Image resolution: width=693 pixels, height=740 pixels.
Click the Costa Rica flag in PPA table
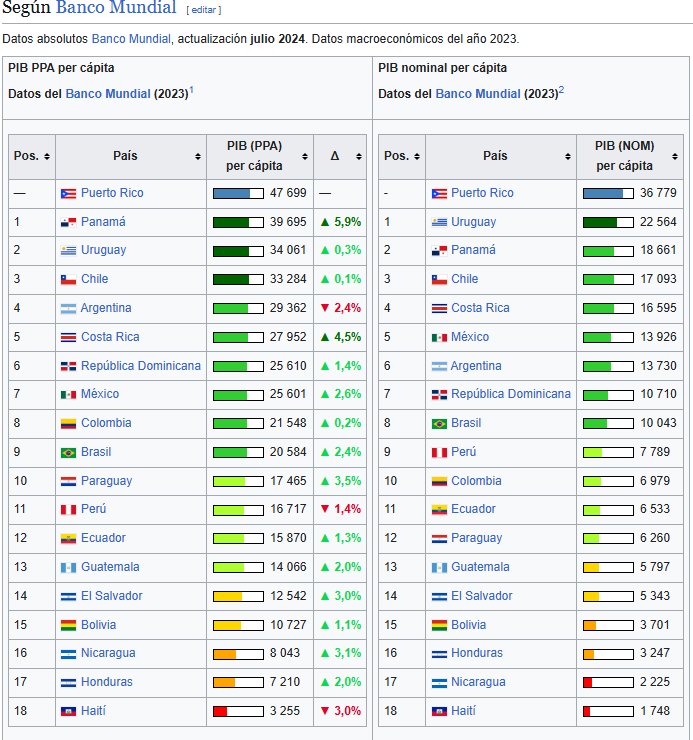coord(68,337)
